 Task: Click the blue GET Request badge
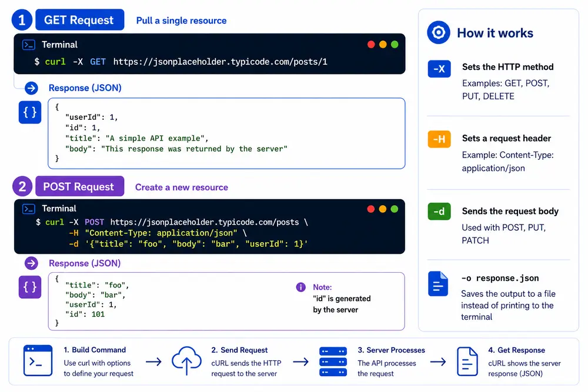(x=80, y=20)
